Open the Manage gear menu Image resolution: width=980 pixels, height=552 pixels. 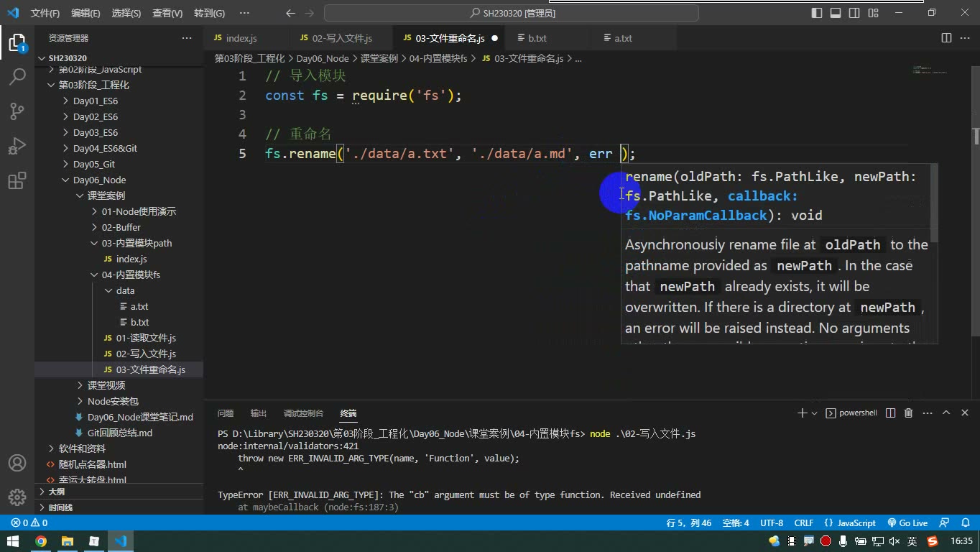[17, 497]
